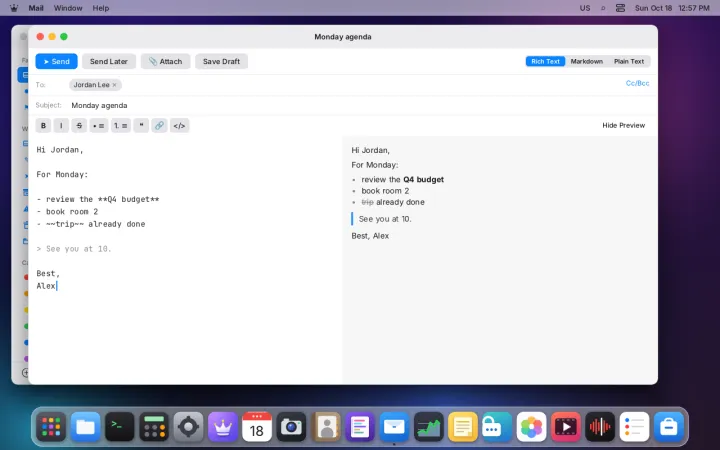
Task: Open Contacts in the dock
Action: 326,427
